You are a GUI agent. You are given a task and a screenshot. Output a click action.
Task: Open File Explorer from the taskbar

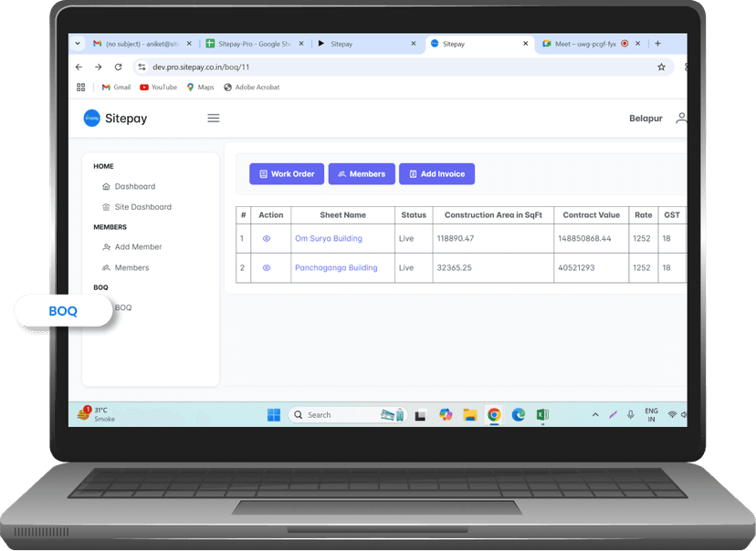point(470,415)
